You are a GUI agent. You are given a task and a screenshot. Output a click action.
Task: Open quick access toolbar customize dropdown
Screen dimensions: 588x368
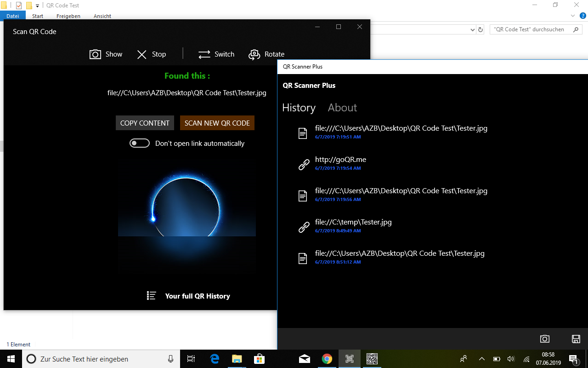[37, 6]
